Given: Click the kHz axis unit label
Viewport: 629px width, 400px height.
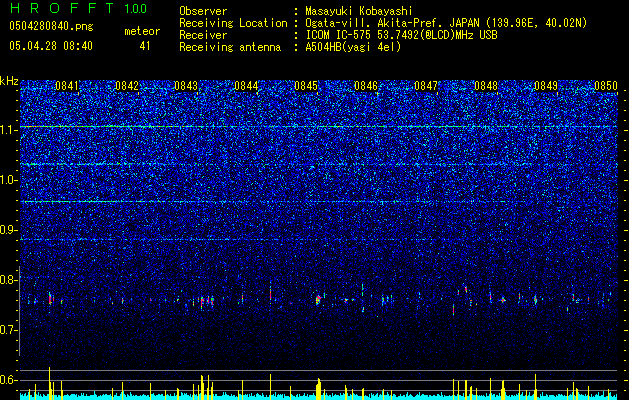Looking at the screenshot, I should tap(9, 81).
